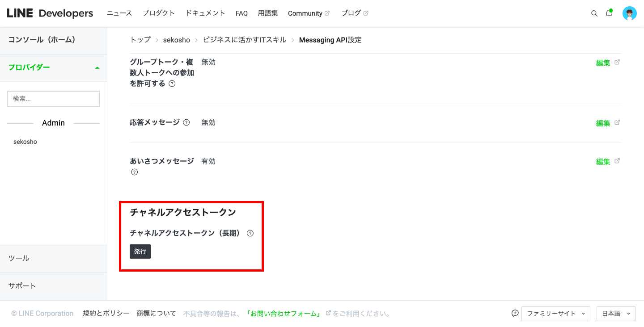This screenshot has width=644, height=327.
Task: Click the help icon beside チャネルアクセストークン（長期）
Action: click(x=250, y=233)
